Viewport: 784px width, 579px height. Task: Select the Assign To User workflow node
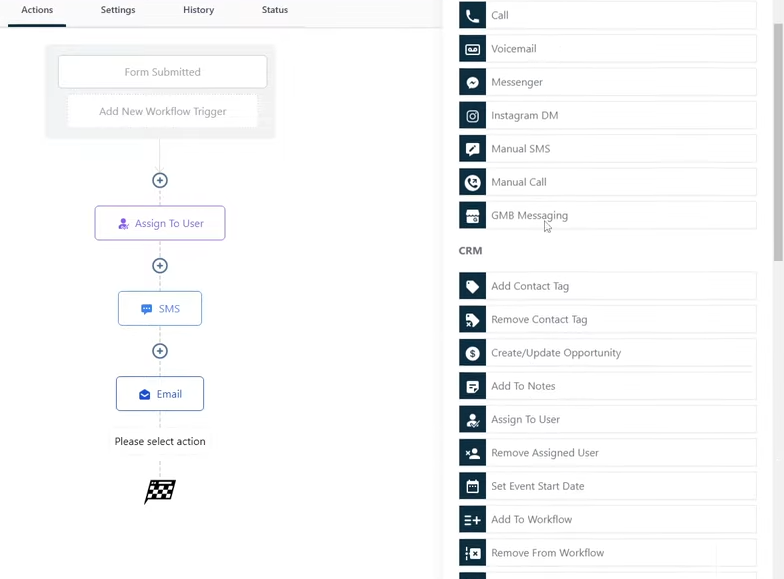coord(160,223)
